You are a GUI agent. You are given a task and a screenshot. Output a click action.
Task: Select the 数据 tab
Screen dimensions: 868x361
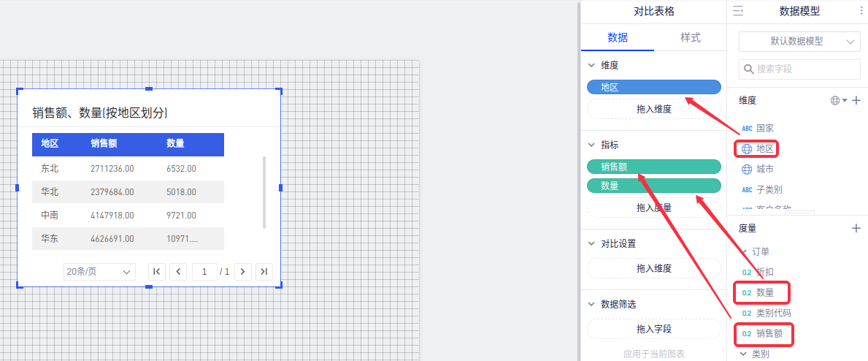618,38
